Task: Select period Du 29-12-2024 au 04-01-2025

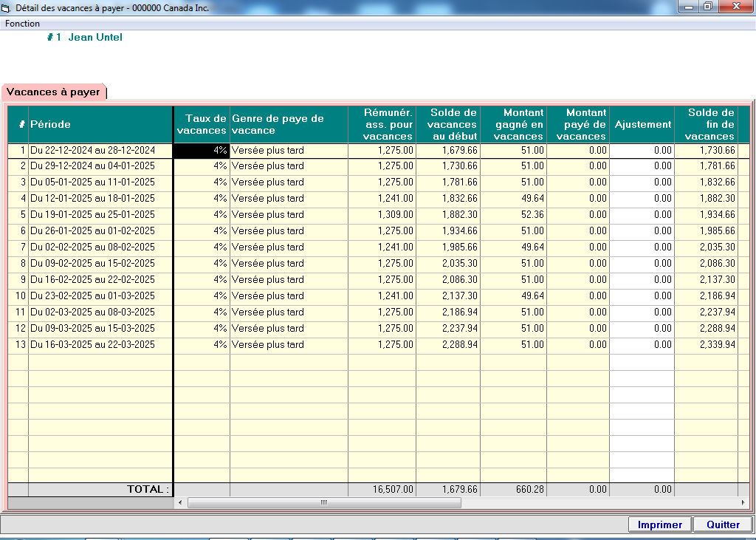Action: pos(92,166)
